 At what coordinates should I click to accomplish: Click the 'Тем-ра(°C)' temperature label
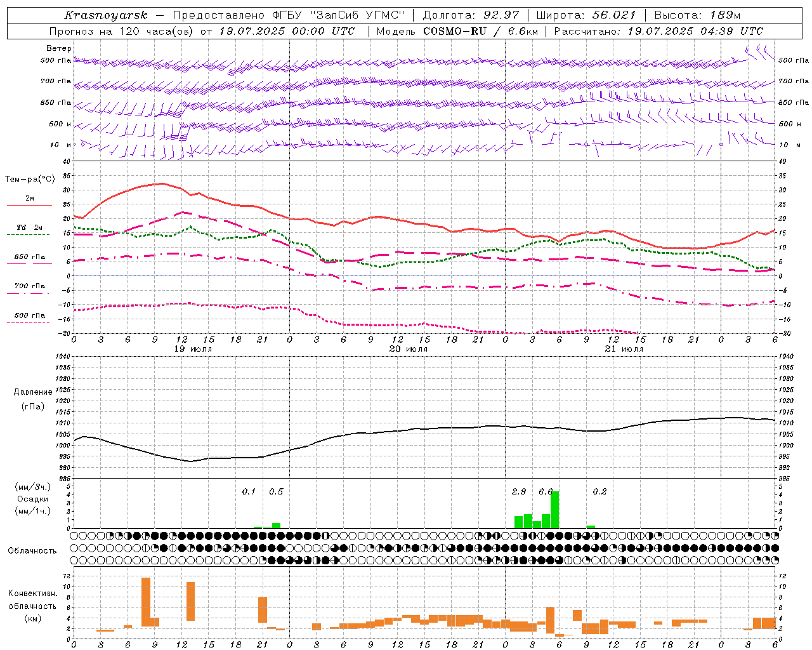(30, 180)
